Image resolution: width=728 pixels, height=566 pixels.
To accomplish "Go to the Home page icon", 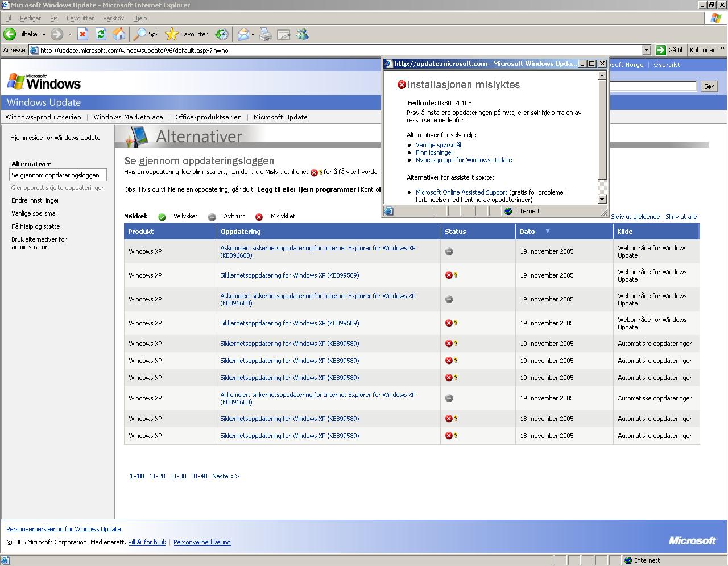I will (x=119, y=34).
